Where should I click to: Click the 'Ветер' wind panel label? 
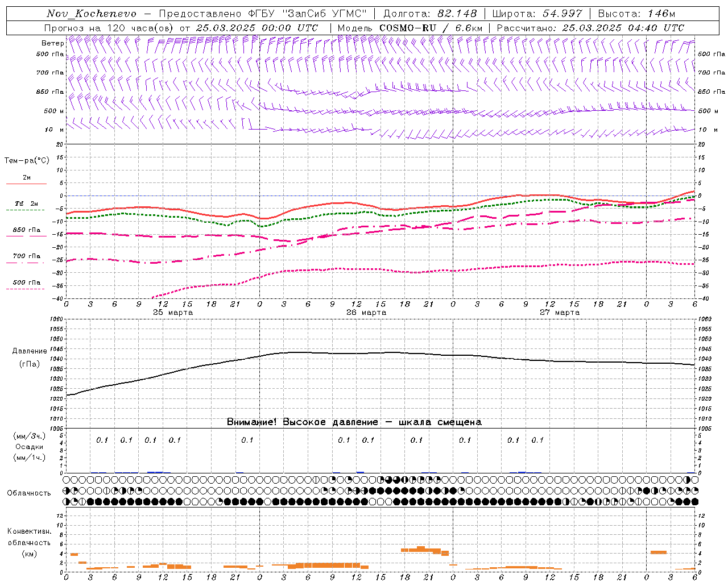[x=52, y=43]
